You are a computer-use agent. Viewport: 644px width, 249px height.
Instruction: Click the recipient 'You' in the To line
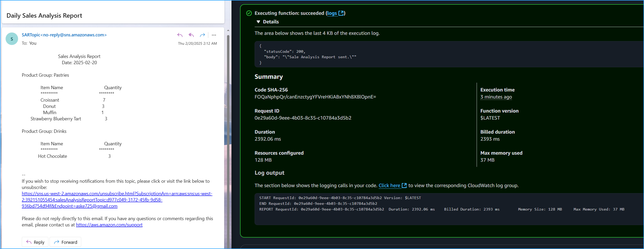pyautogui.click(x=33, y=43)
